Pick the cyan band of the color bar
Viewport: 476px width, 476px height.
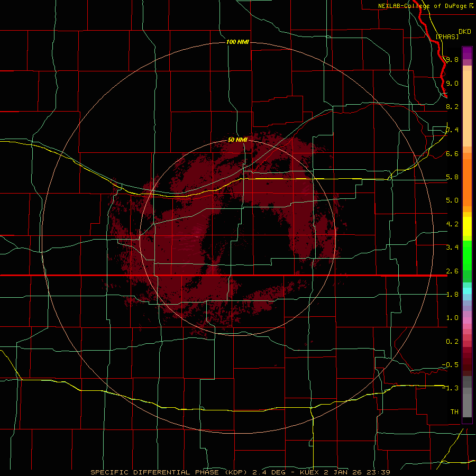point(467,291)
